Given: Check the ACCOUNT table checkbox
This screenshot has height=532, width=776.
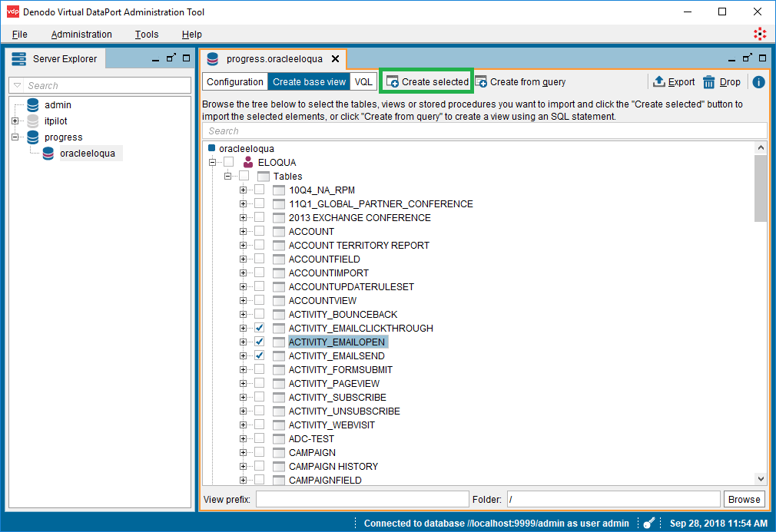Looking at the screenshot, I should pos(260,232).
